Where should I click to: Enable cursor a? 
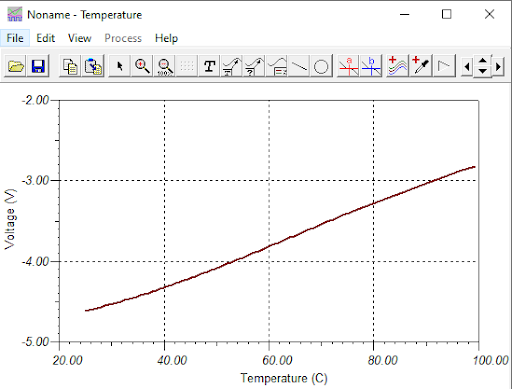[x=348, y=66]
